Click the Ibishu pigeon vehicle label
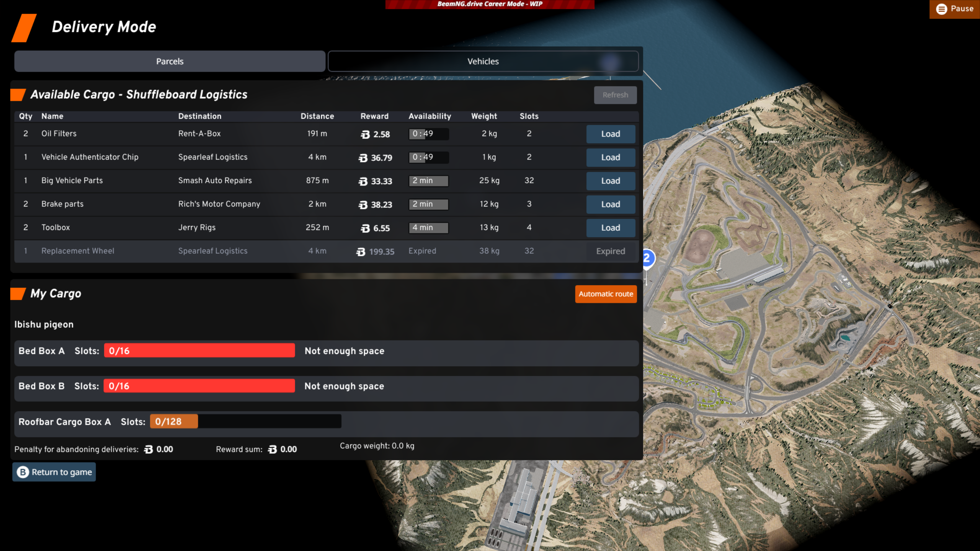This screenshot has height=551, width=980. [x=44, y=324]
